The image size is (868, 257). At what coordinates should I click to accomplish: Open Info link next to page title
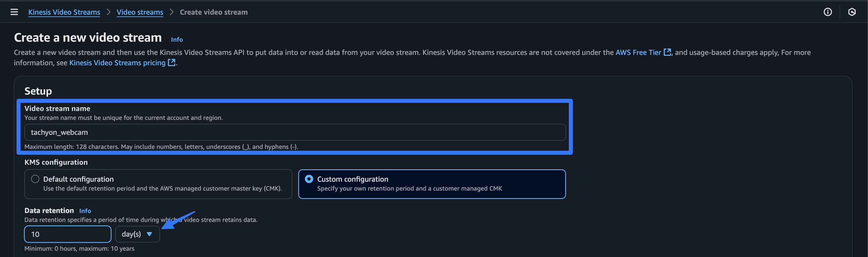[177, 39]
